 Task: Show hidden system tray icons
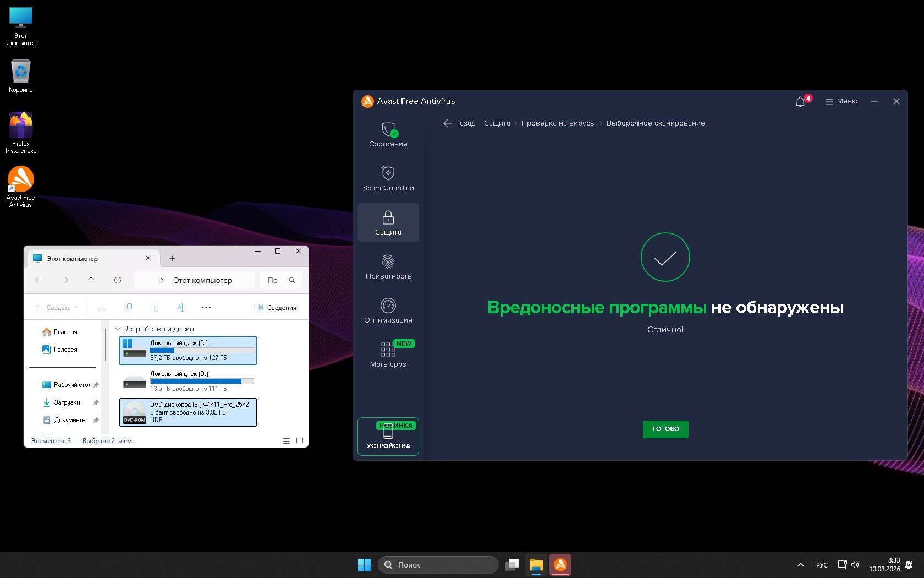801,565
